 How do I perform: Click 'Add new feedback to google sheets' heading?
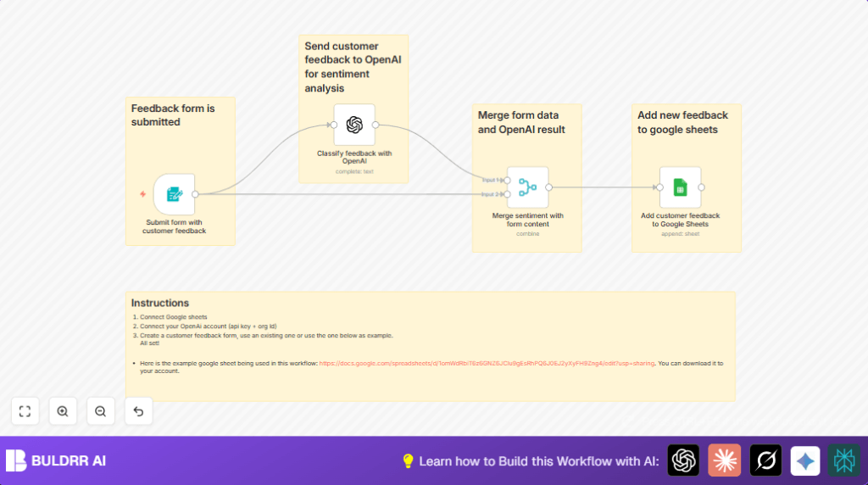[682, 122]
